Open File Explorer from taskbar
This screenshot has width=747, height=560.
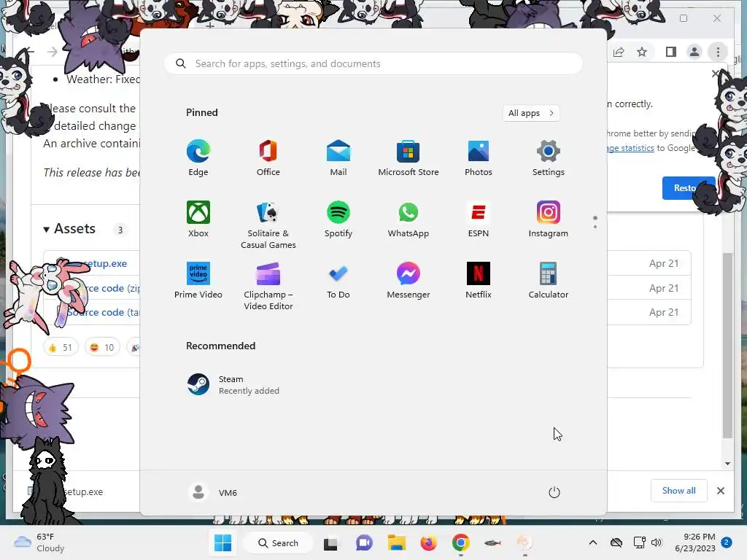(x=396, y=542)
